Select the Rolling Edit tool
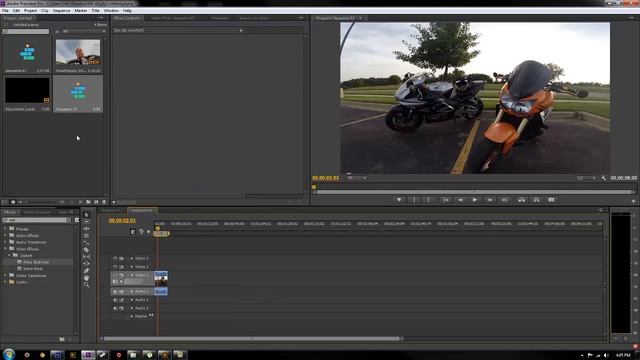Viewport: 640px width, 360px height. 87,236
